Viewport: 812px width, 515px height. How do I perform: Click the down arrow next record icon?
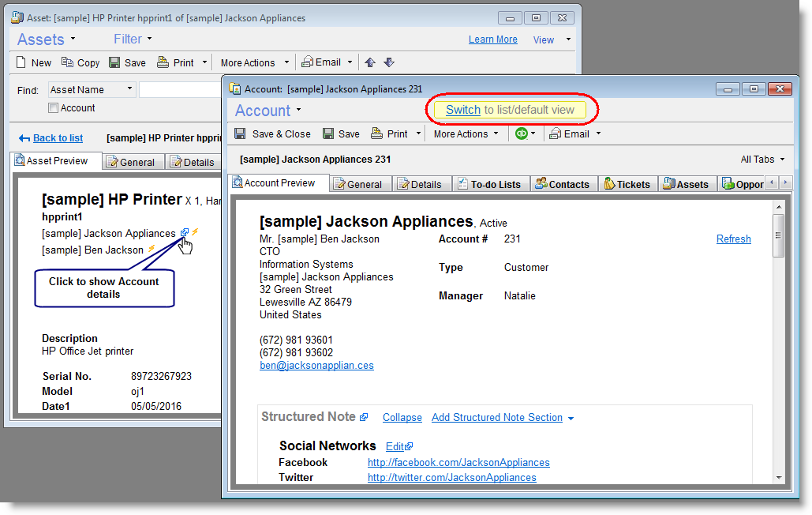(388, 62)
